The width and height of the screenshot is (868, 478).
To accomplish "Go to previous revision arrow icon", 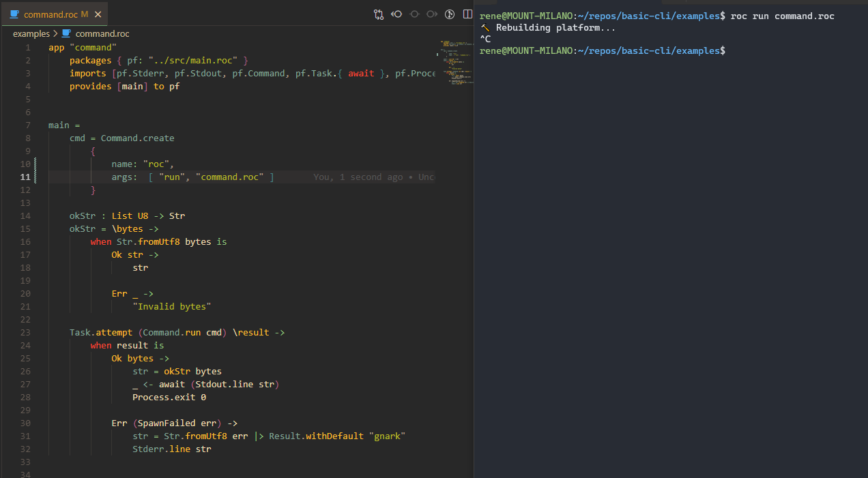I will (396, 14).
